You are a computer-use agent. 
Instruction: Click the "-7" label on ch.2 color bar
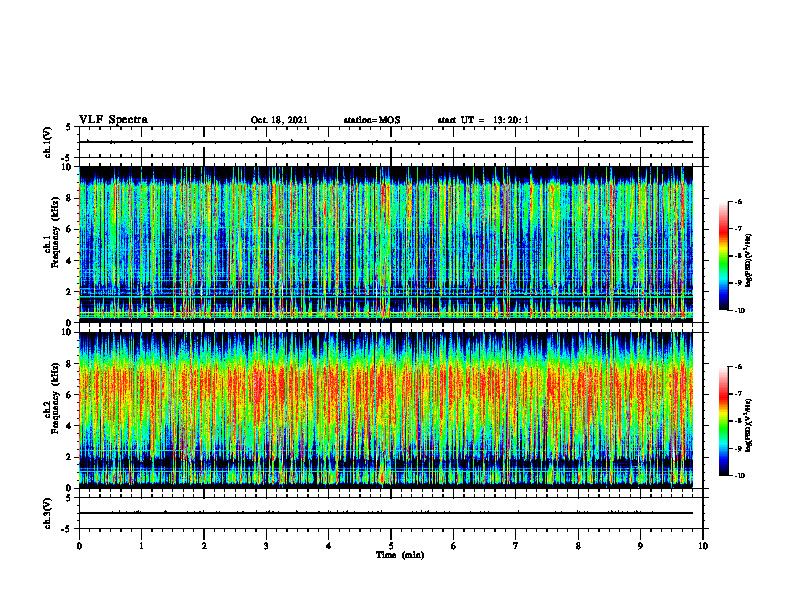[738, 394]
